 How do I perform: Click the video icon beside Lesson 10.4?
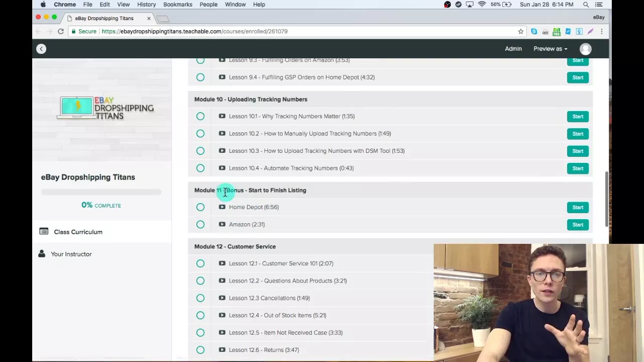(222, 168)
